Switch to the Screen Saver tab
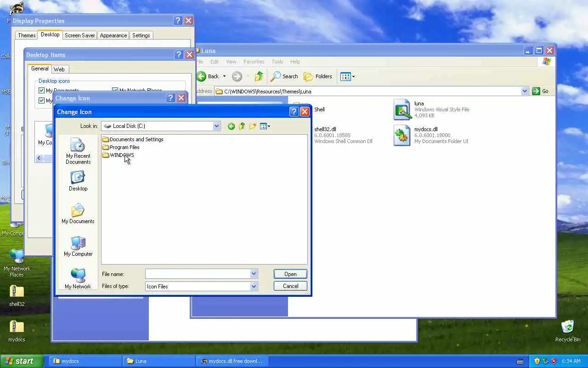This screenshot has height=368, width=588. point(79,35)
